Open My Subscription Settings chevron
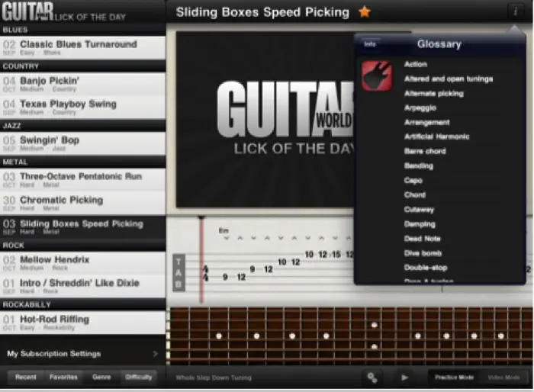 pos(156,354)
